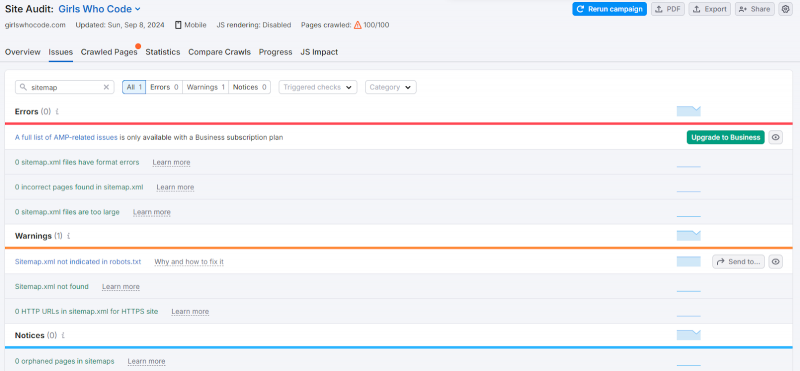The image size is (800, 371).
Task: Click the Notices section trend chart
Action: pyautogui.click(x=689, y=335)
